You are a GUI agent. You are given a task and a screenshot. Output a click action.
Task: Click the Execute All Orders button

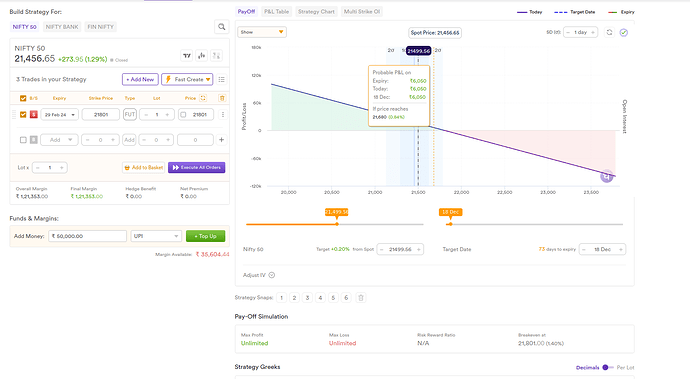click(196, 168)
